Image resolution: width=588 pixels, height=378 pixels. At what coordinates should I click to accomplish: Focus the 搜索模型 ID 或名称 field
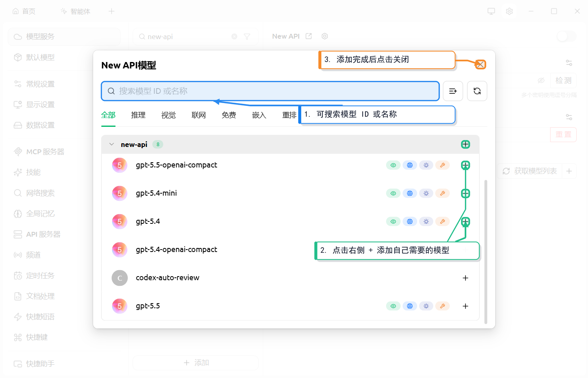coord(270,91)
